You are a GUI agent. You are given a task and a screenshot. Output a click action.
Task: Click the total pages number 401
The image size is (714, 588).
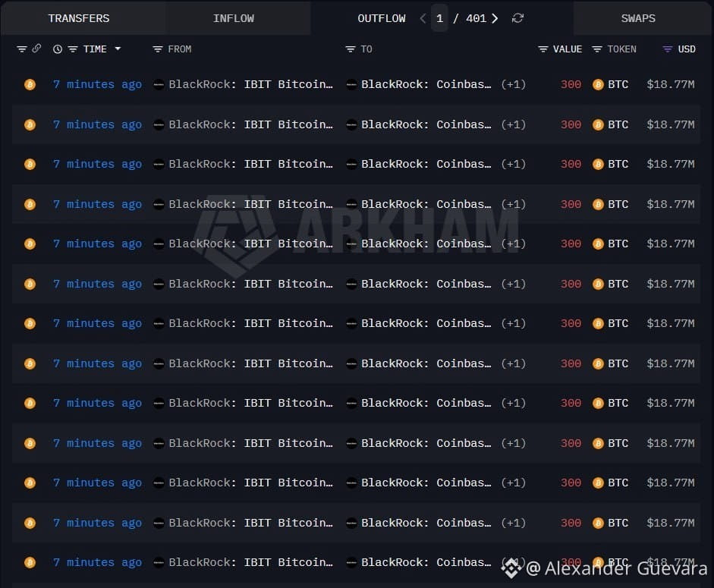(x=476, y=18)
